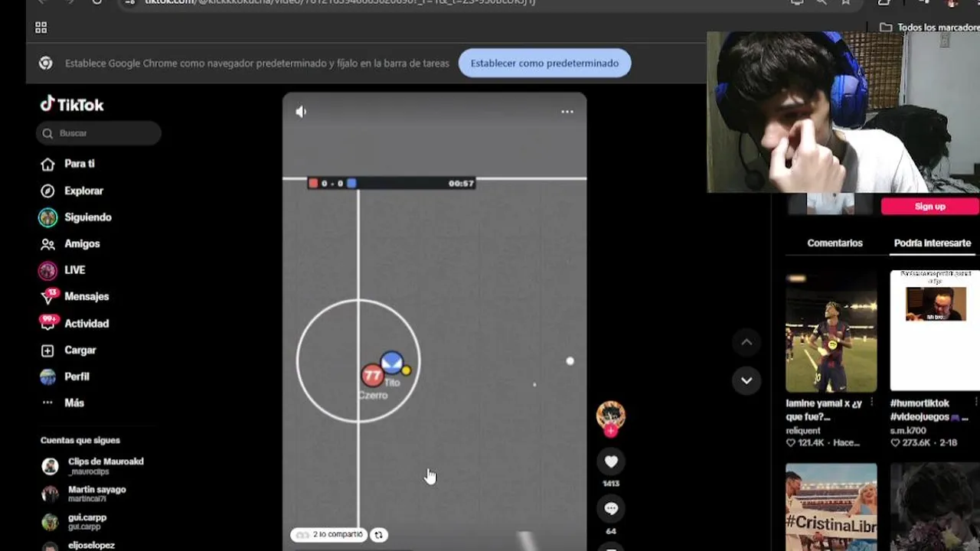The height and width of the screenshot is (551, 980).
Task: Open the Cargar upload page
Action: coord(80,350)
